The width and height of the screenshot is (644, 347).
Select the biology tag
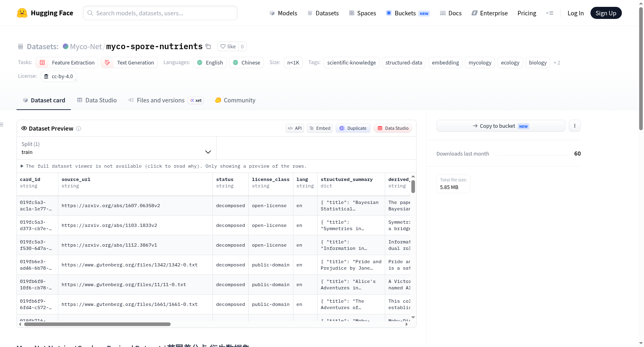click(538, 62)
